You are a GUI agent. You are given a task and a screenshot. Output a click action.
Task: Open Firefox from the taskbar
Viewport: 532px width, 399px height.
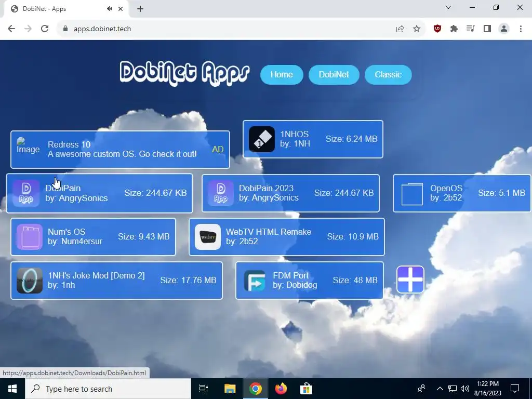pyautogui.click(x=281, y=389)
